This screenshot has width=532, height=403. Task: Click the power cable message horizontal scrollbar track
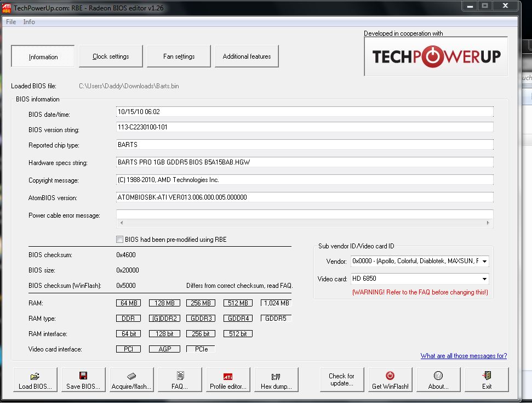(x=305, y=223)
